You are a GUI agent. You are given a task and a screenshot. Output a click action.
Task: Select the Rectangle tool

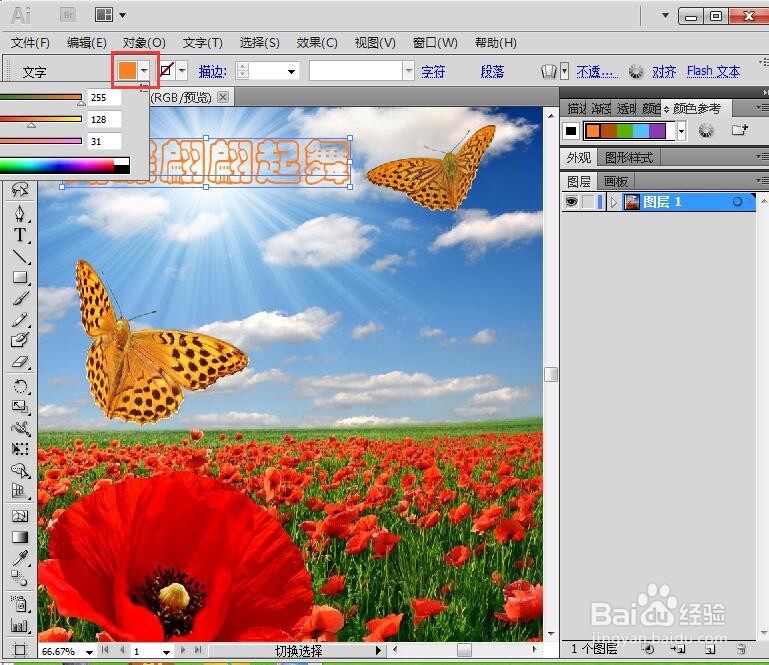[20, 278]
